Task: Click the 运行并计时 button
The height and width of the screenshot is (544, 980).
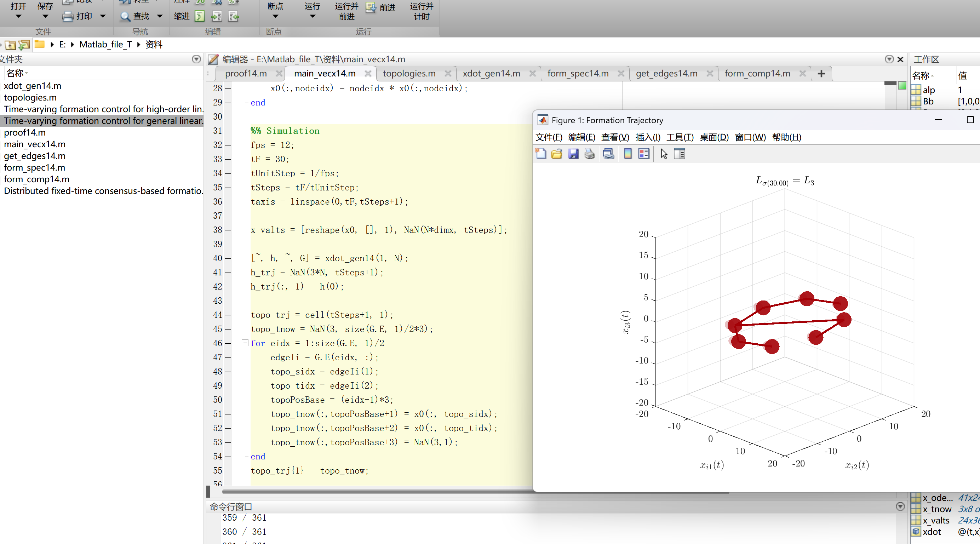Action: (x=422, y=11)
